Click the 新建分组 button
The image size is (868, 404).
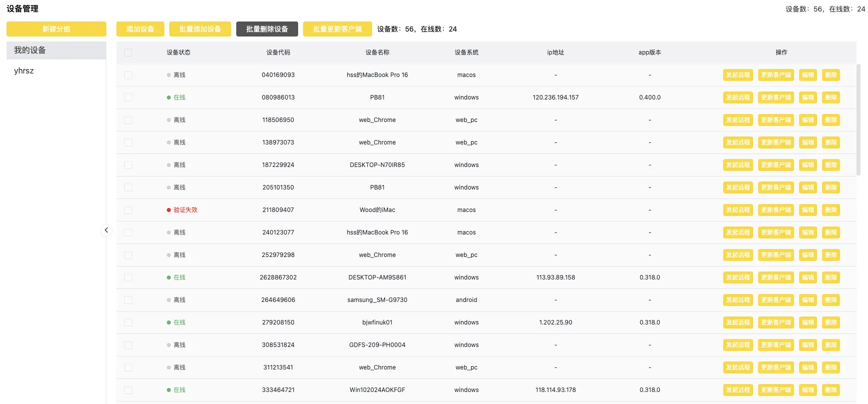coord(56,29)
